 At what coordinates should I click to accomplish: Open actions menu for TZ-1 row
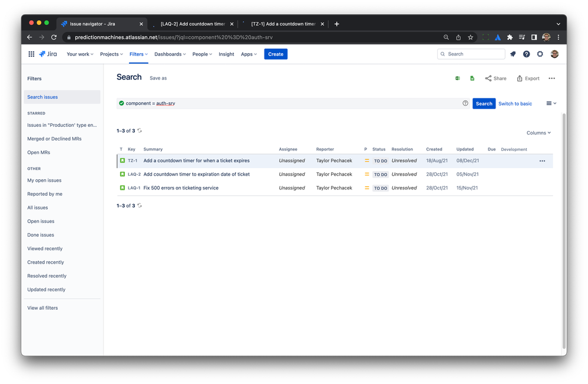coord(542,160)
